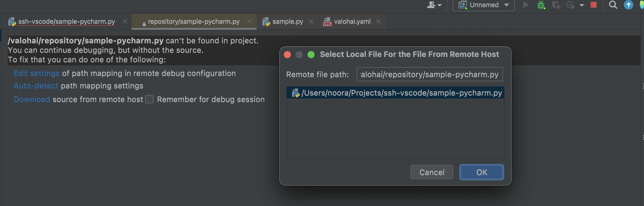Image resolution: width=644 pixels, height=206 pixels.
Task: Click the green Debug bug icon
Action: 541,5
